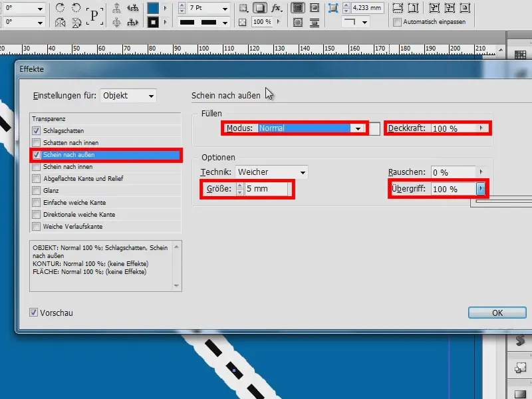Enable Weiche Verlaufskante checkbox
Image resolution: width=532 pixels, height=399 pixels.
click(37, 226)
